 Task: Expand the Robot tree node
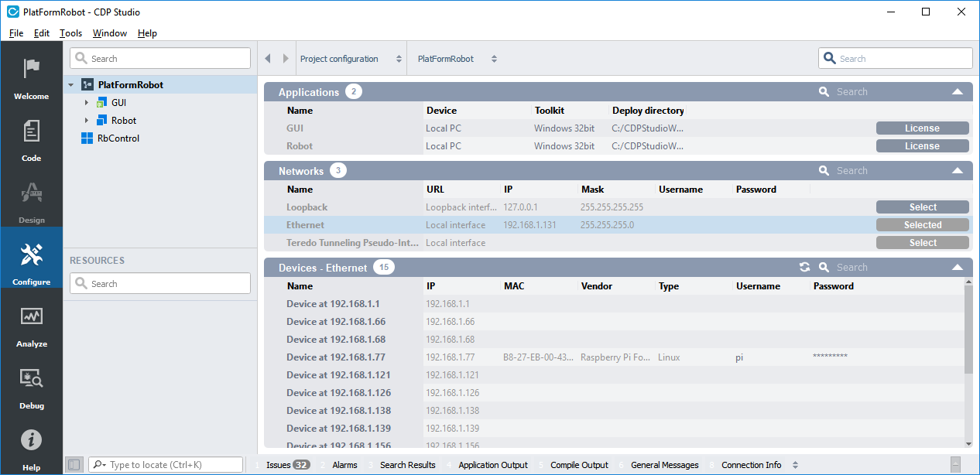(x=87, y=121)
